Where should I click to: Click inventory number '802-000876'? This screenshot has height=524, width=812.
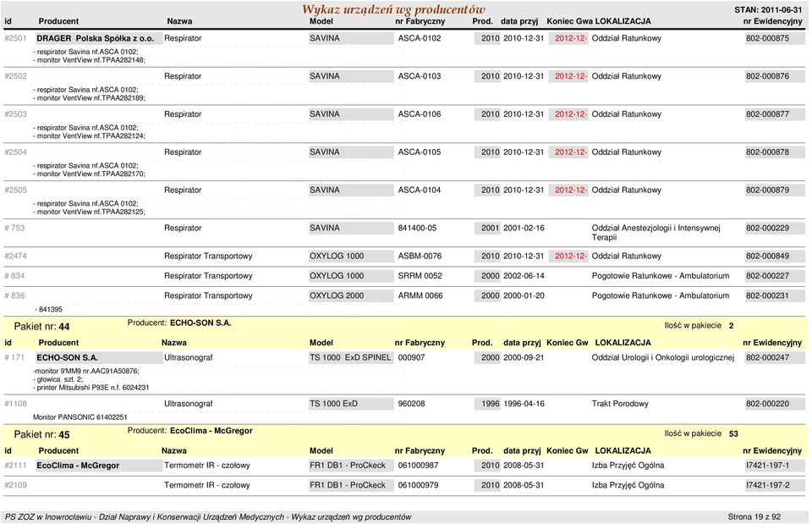(767, 76)
